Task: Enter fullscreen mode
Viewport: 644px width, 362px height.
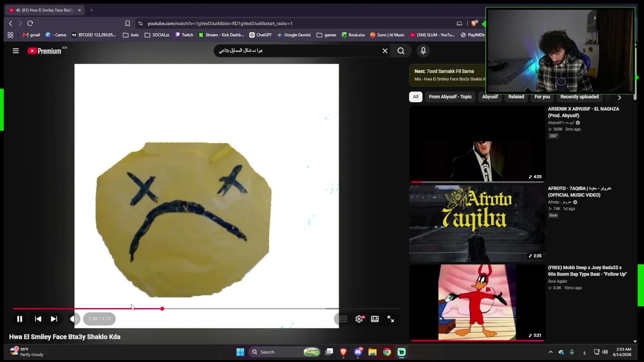Action: pyautogui.click(x=390, y=319)
